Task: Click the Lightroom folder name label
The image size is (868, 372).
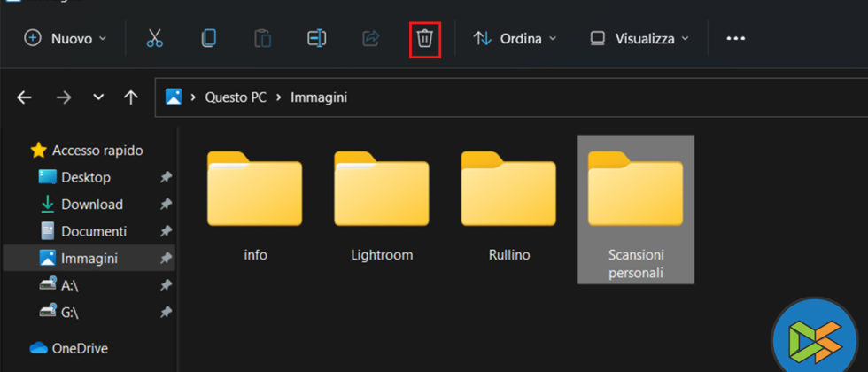Action: pyautogui.click(x=382, y=255)
